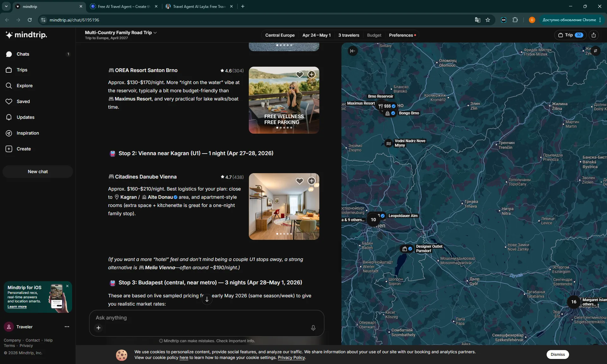The image size is (607, 364).
Task: Open the Trip 32 button
Action: (570, 35)
